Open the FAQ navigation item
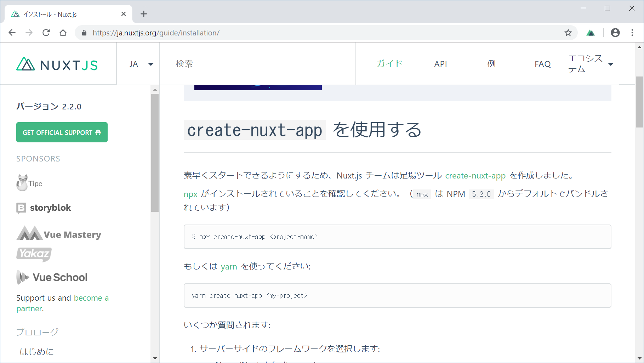Viewport: 644px width, 363px height. [542, 64]
